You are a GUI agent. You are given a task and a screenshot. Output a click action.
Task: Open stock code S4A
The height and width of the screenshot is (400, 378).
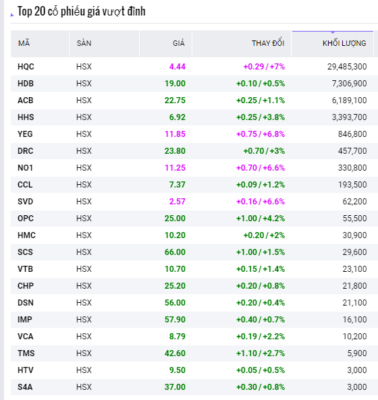pyautogui.click(x=25, y=387)
